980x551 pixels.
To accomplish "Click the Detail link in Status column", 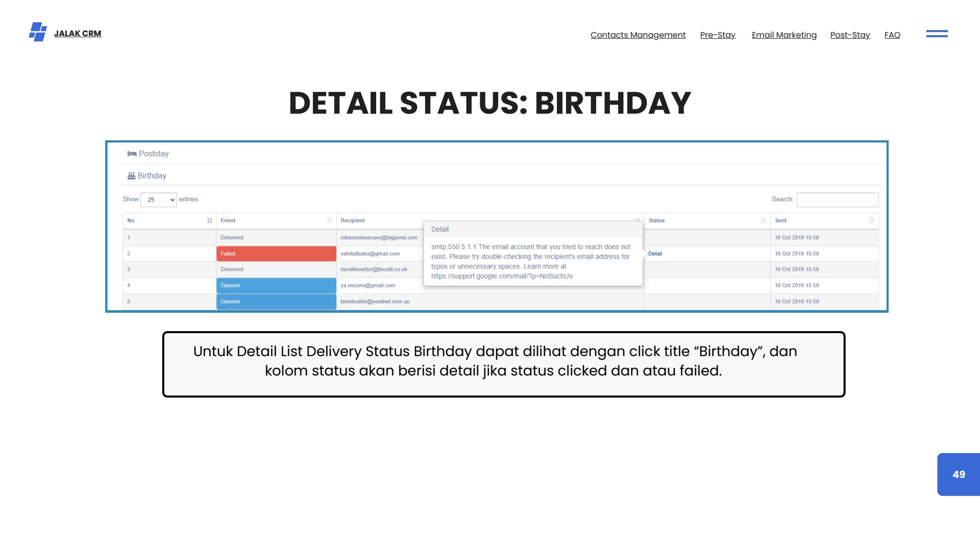I will click(655, 254).
